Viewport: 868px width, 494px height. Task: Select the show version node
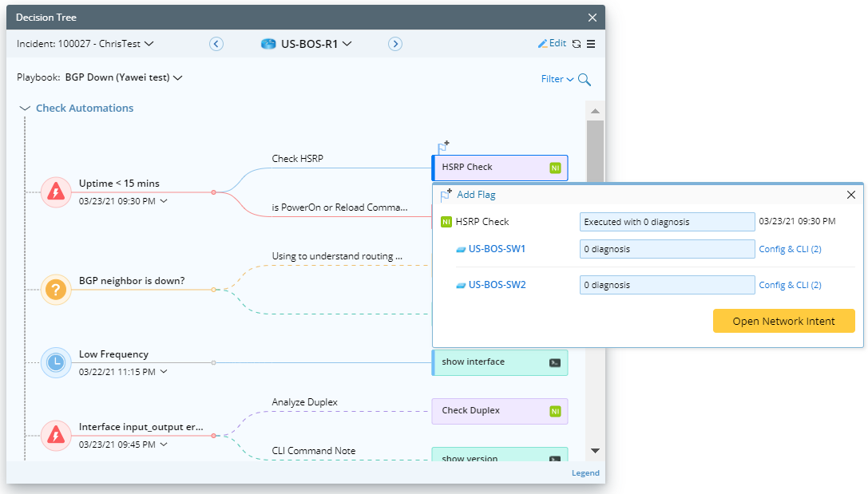tap(499, 455)
